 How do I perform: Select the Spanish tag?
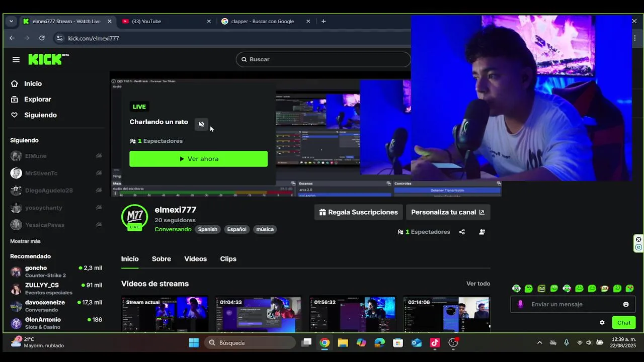point(207,229)
